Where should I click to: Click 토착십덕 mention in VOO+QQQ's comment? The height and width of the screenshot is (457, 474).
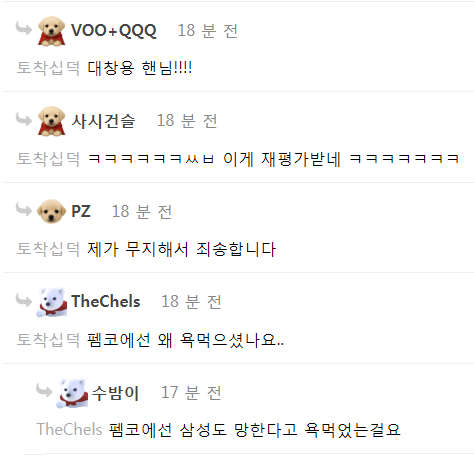[x=48, y=68]
